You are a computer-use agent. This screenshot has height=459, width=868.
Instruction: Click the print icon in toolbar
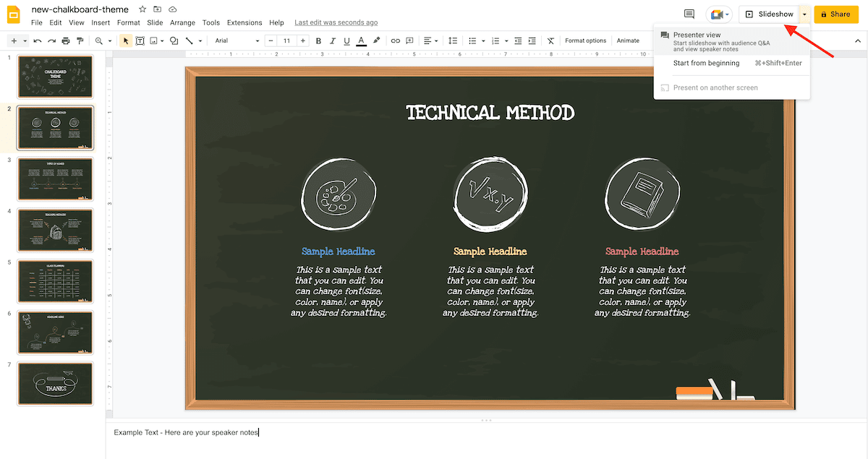66,41
